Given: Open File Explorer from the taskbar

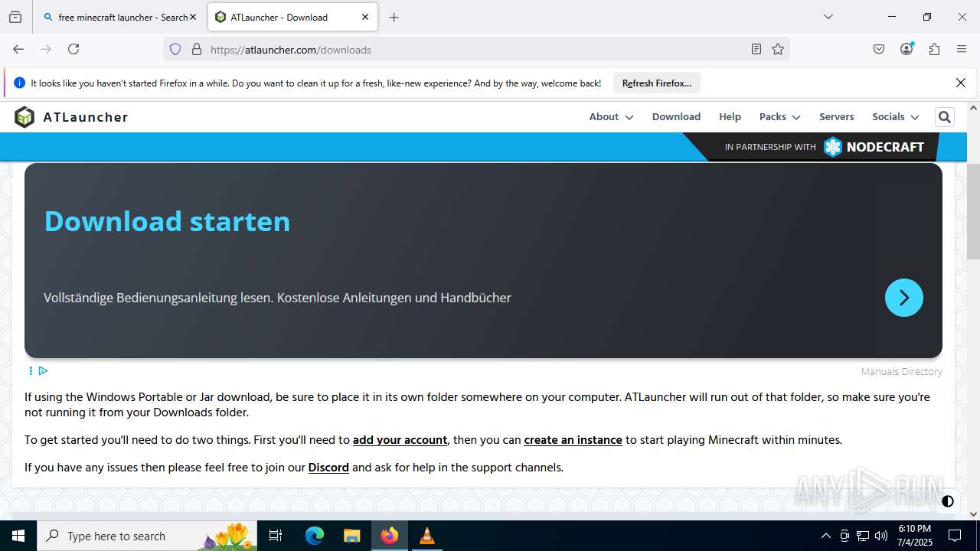Looking at the screenshot, I should coord(351,536).
